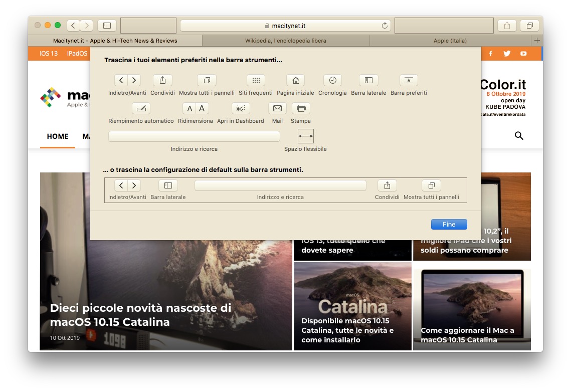
Task: Open 'Come aggiornare il Mac' article
Action: (467, 335)
